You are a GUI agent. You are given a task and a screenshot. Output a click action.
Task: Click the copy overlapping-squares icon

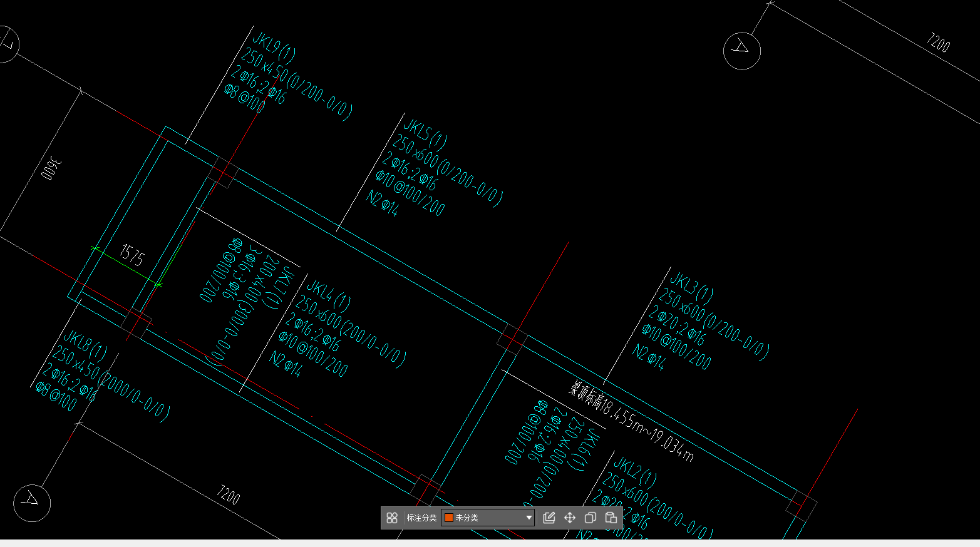click(x=590, y=518)
